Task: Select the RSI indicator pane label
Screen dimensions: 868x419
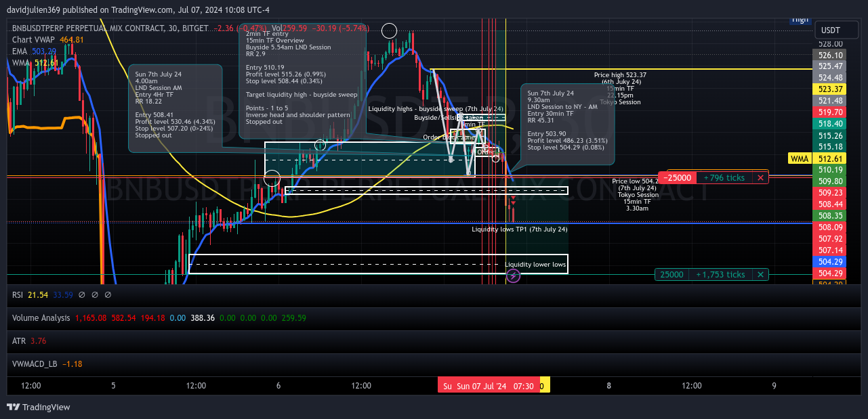Action: coord(18,295)
